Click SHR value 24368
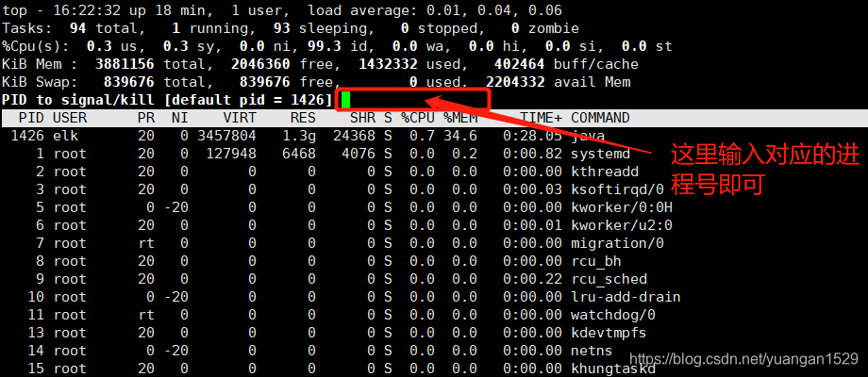This screenshot has width=868, height=377. [x=355, y=136]
